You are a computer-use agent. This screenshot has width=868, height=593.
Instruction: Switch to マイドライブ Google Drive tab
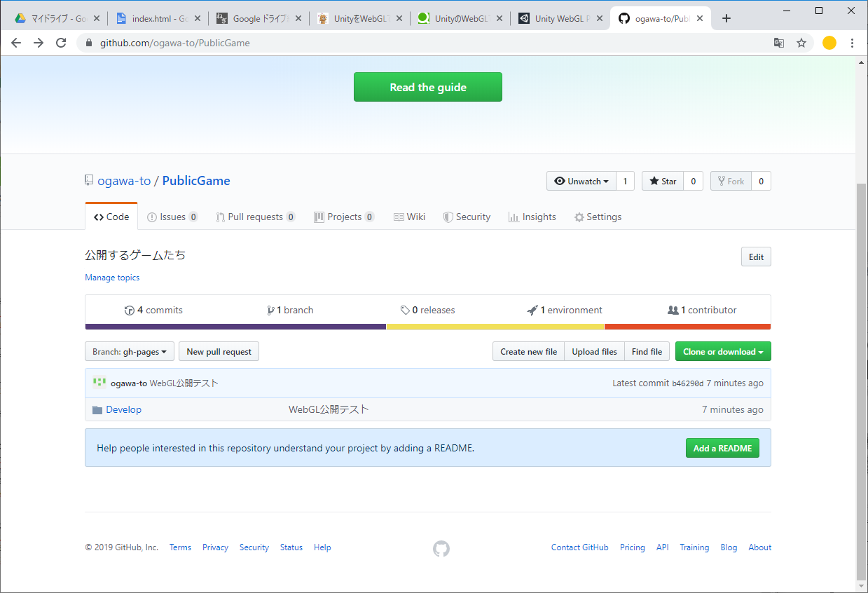pyautogui.click(x=57, y=19)
